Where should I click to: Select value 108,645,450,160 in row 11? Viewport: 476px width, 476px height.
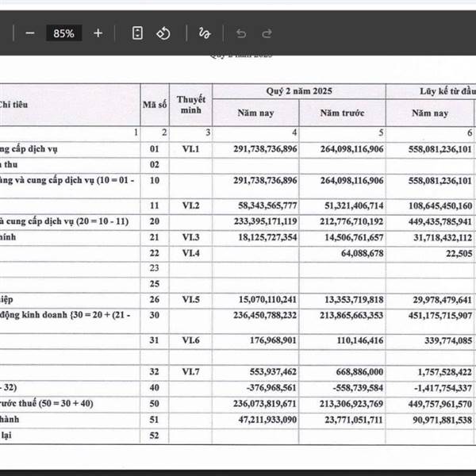pyautogui.click(x=440, y=205)
